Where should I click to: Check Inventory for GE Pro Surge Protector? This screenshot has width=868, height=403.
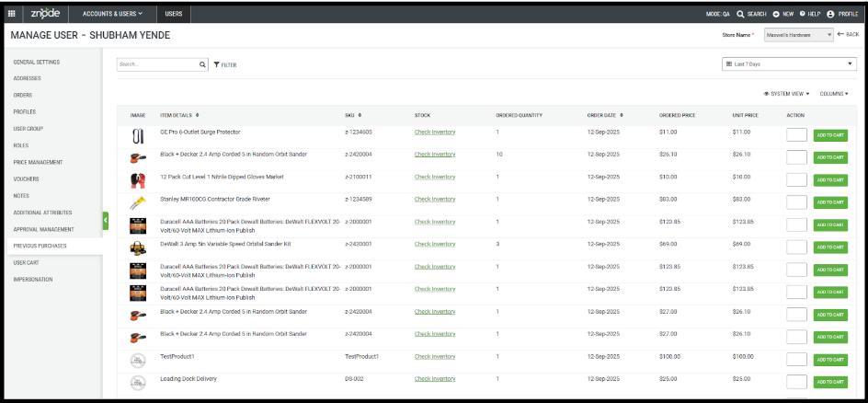(435, 132)
